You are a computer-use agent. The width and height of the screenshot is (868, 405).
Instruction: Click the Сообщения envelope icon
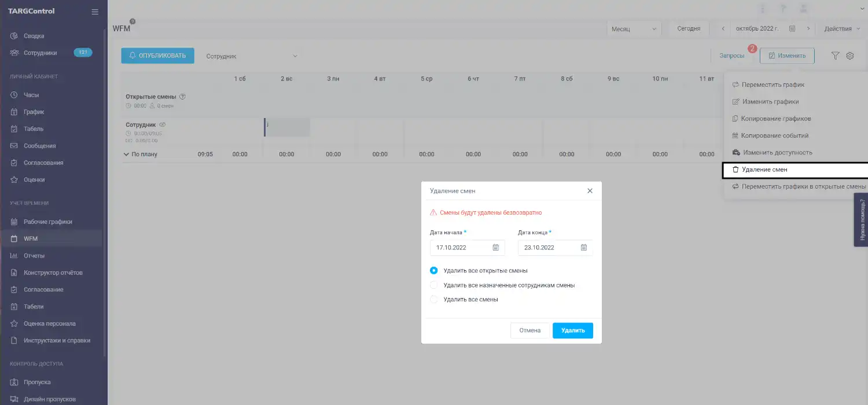(14, 146)
